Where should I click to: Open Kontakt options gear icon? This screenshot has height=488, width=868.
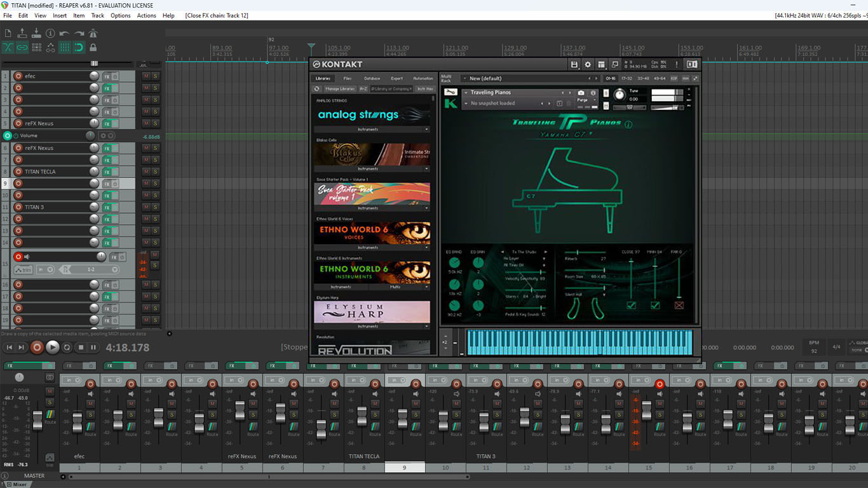pyautogui.click(x=588, y=65)
